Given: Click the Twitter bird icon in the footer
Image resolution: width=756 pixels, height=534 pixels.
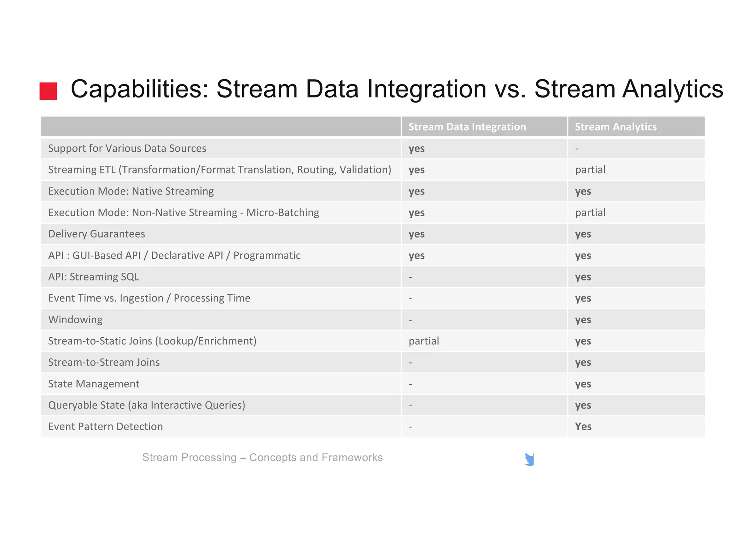Looking at the screenshot, I should click(529, 459).
